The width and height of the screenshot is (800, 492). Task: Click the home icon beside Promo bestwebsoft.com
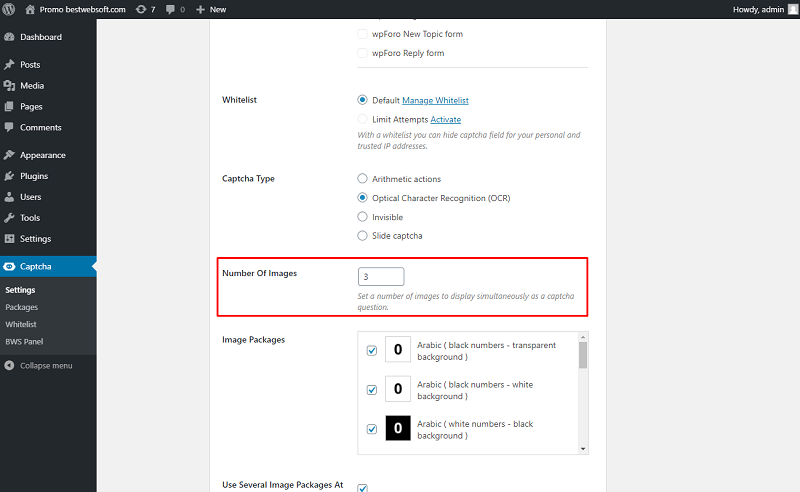30,9
